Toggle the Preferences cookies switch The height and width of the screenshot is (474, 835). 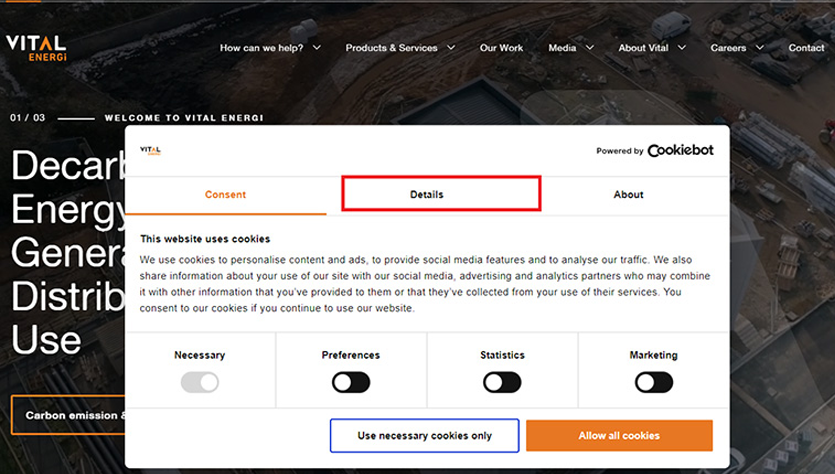(351, 382)
